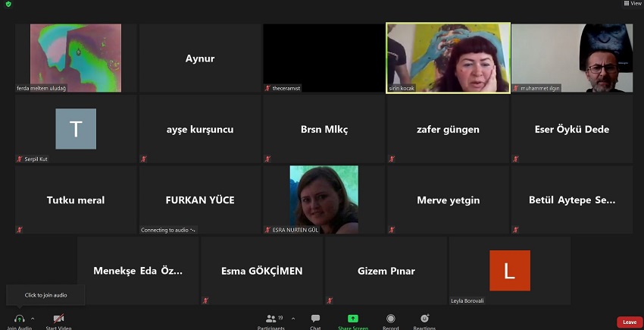Click the green encryption shield icon
644x330 pixels.
point(8,4)
